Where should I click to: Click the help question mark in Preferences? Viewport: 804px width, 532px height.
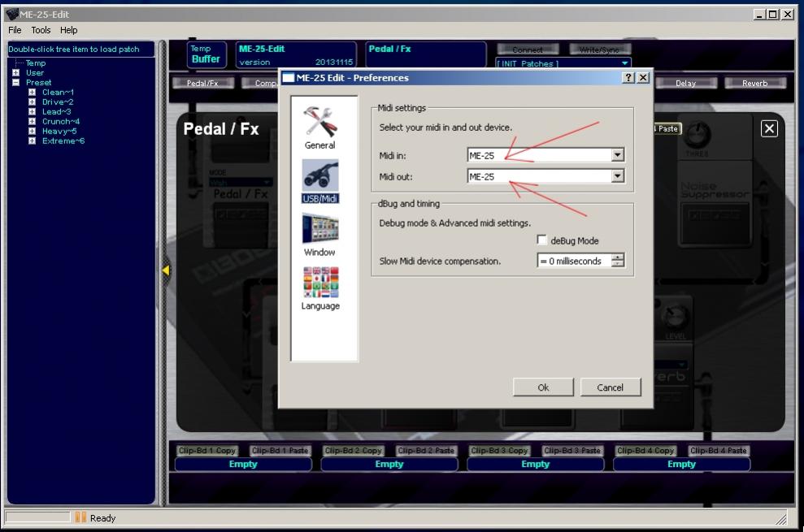[x=628, y=77]
